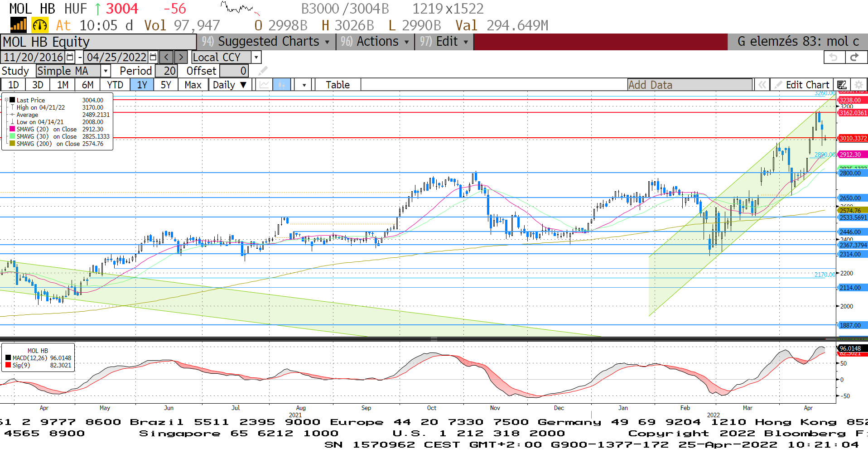Switch to Table view
Image resolution: width=868 pixels, height=468 pixels.
click(338, 85)
